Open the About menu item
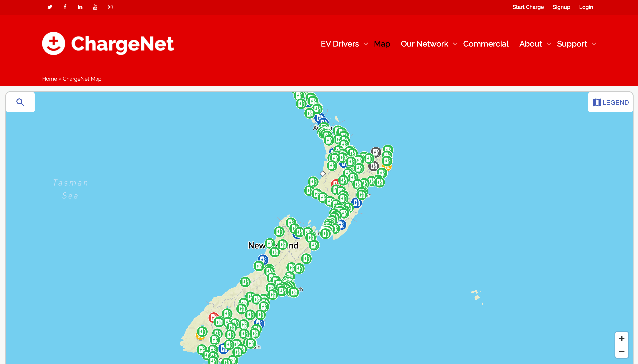Viewport: 638px width, 364px height. click(x=530, y=44)
